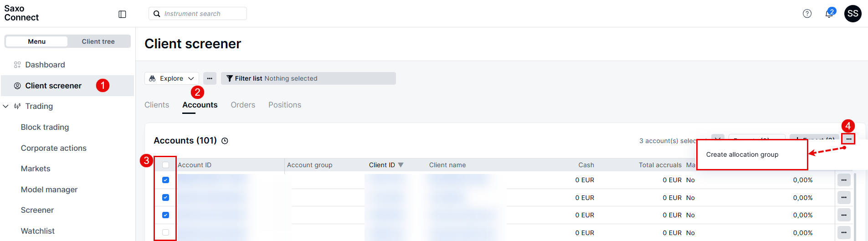Image resolution: width=868 pixels, height=241 pixels.
Task: Click the refresh clock icon next to Accounts (101)
Action: coord(225,141)
